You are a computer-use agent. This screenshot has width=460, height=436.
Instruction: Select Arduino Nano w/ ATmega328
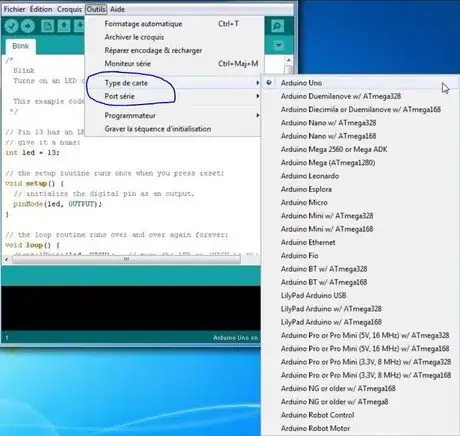pyautogui.click(x=360, y=123)
